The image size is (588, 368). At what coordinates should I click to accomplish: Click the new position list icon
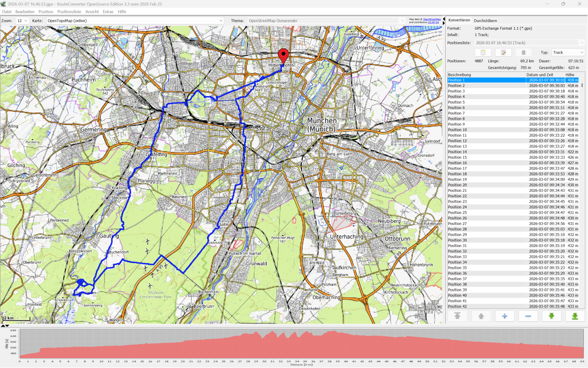(x=483, y=52)
